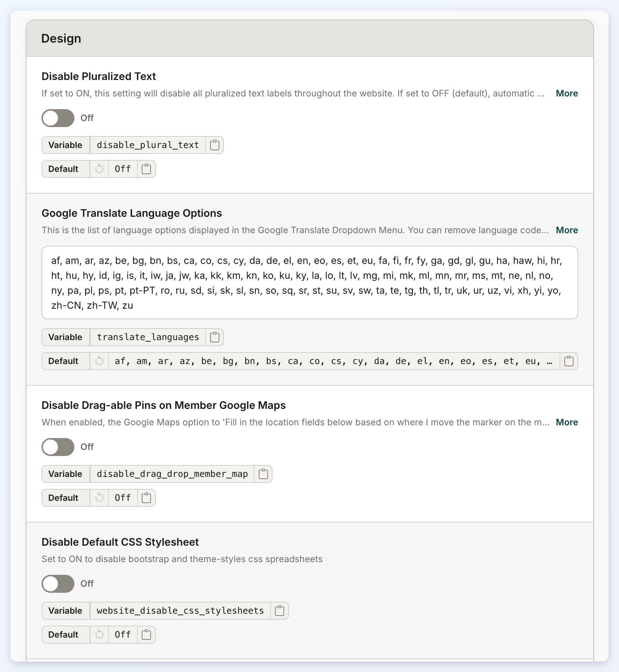Copy default Google Translate language list

(x=569, y=361)
